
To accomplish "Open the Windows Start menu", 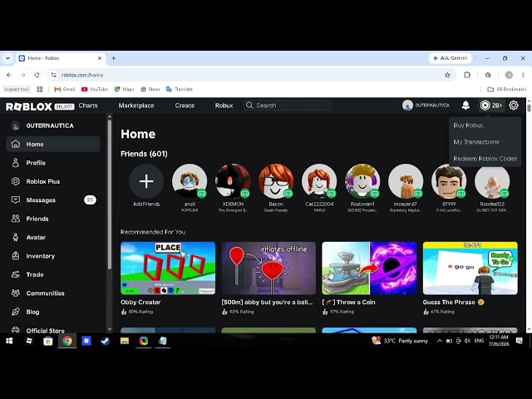I will [x=9, y=341].
